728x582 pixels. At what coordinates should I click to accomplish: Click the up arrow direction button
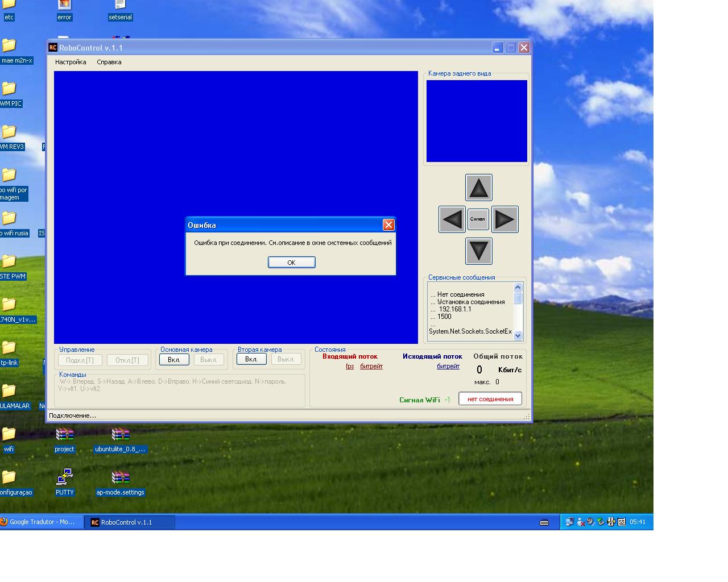[478, 188]
